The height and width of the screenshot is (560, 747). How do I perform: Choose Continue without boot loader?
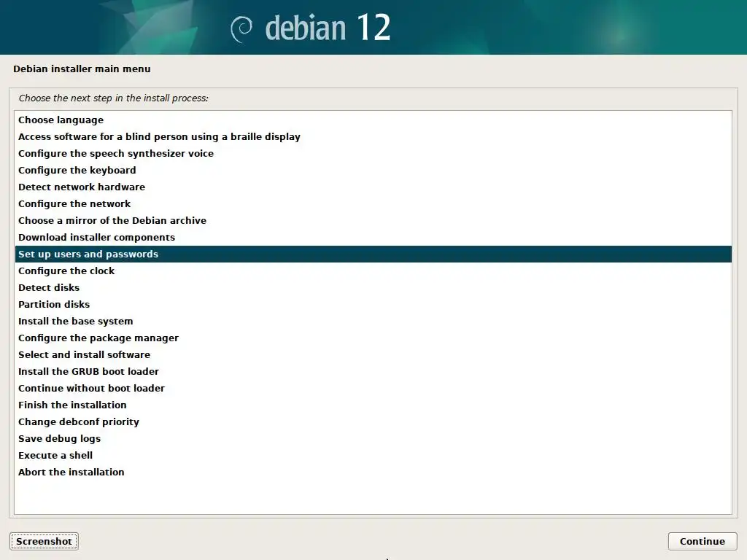click(373, 388)
